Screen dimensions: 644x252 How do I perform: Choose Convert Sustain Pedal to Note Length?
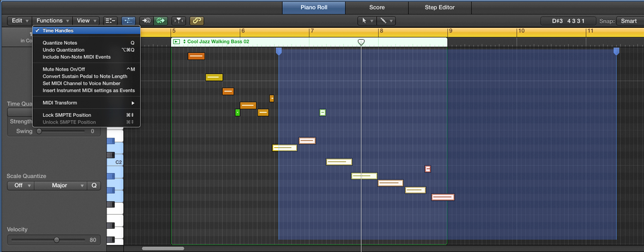pos(86,76)
